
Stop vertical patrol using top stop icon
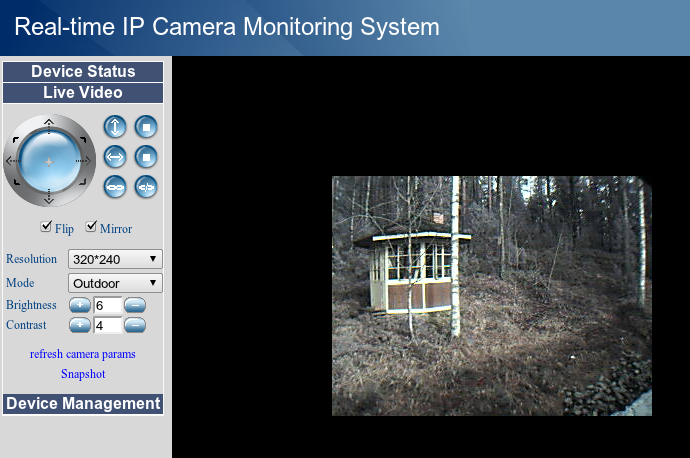(146, 127)
